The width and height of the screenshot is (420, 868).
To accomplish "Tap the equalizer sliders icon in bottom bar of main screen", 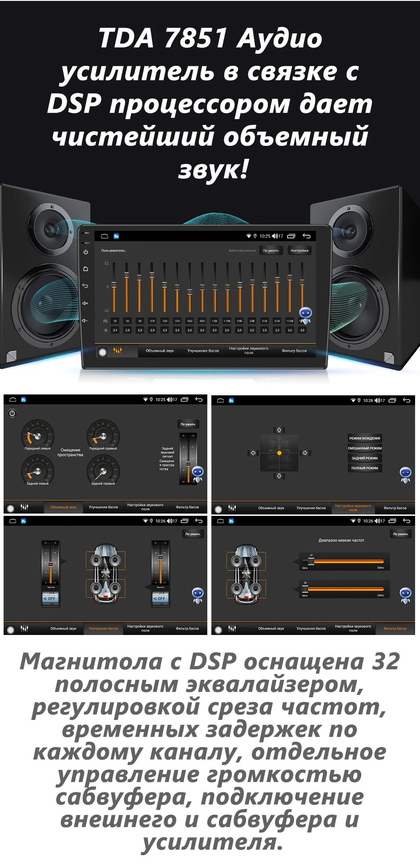I will (117, 350).
